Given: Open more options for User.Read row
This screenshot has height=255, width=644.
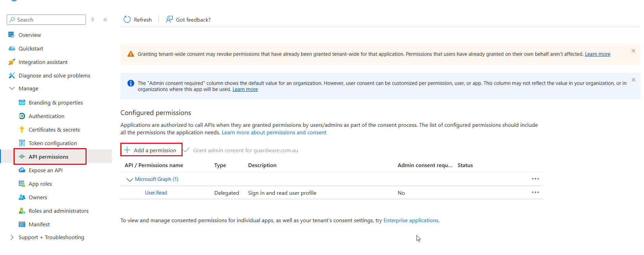Looking at the screenshot, I should tap(535, 192).
